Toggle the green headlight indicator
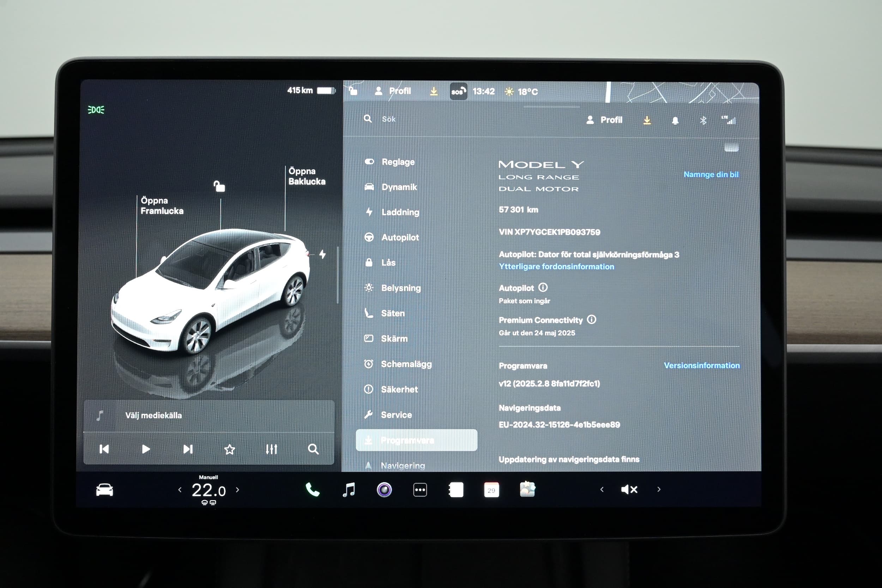This screenshot has height=588, width=882. pyautogui.click(x=96, y=109)
